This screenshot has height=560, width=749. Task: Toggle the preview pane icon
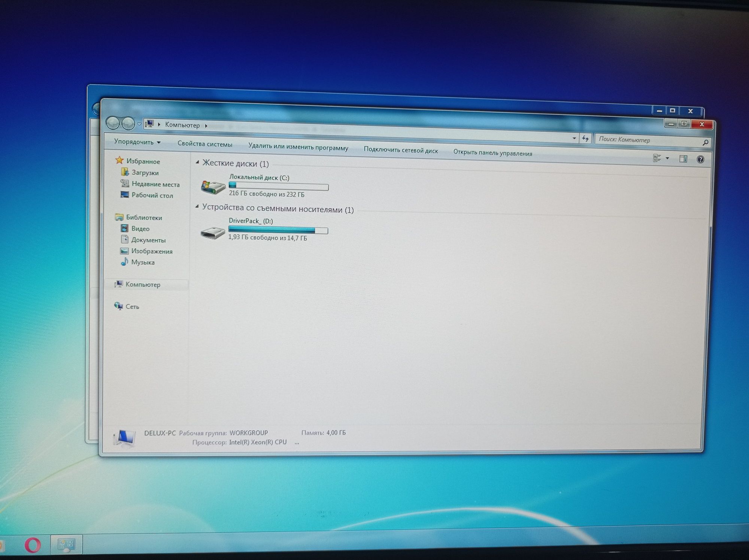[x=683, y=159]
